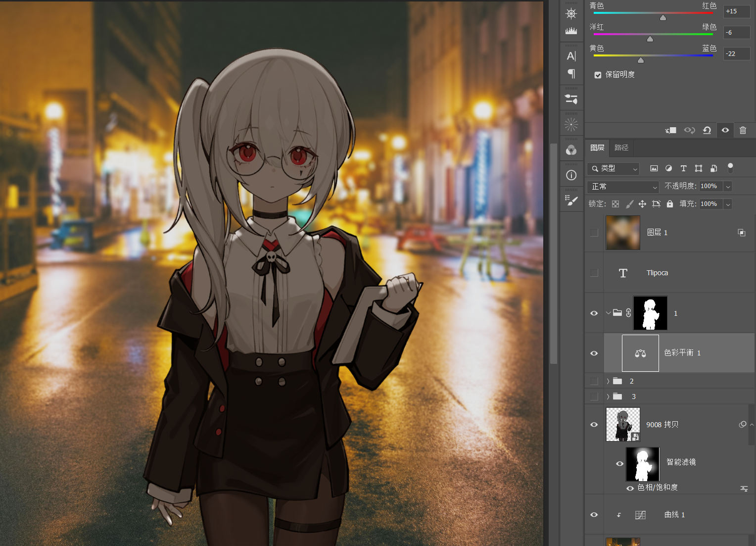Image resolution: width=756 pixels, height=546 pixels.
Task: Select the 图层 1 thumbnail
Action: (623, 233)
